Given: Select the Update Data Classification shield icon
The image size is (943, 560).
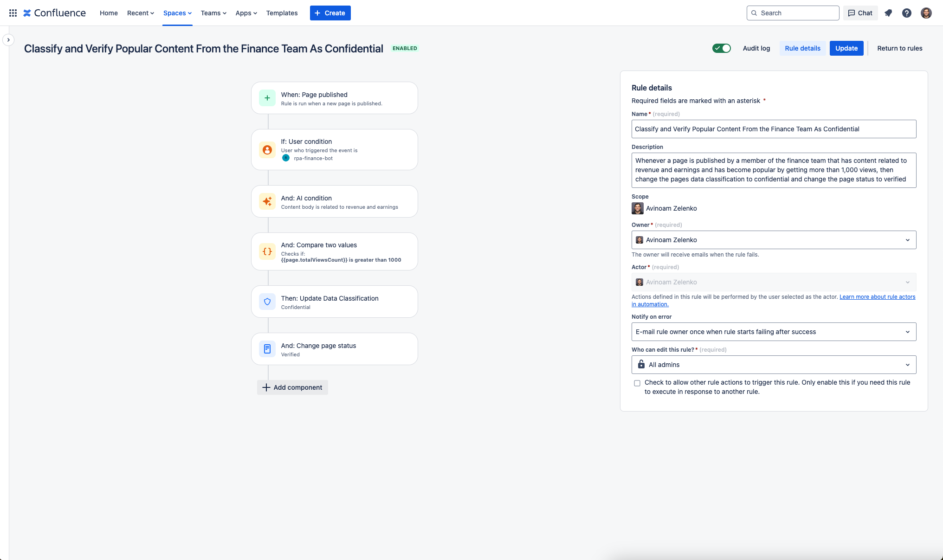Looking at the screenshot, I should point(267,302).
